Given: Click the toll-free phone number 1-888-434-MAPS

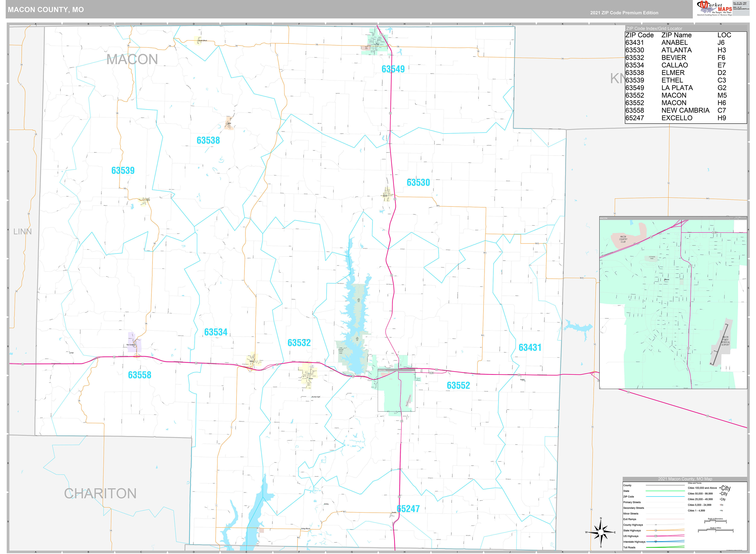Looking at the screenshot, I should pyautogui.click(x=740, y=4).
